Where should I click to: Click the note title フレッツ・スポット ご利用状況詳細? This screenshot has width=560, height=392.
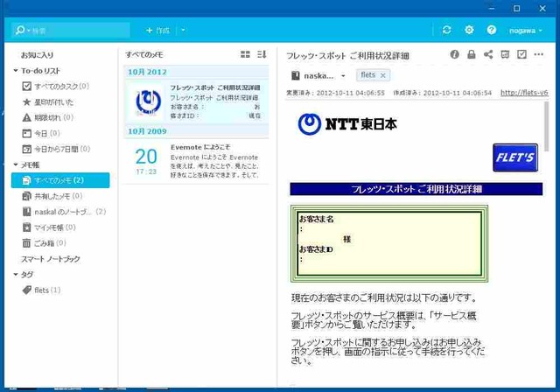pos(347,56)
